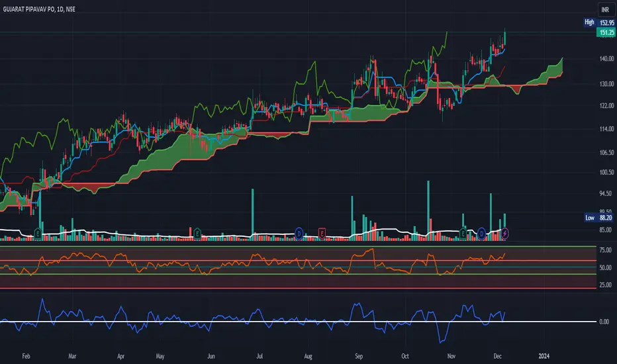The width and height of the screenshot is (617, 364).
Task: Click the 94.50 price axis label
Action: click(606, 193)
